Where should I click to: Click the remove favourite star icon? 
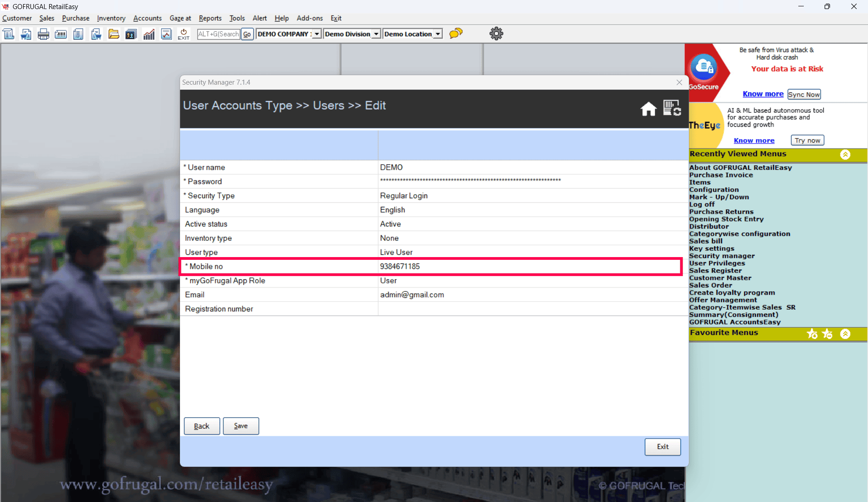pyautogui.click(x=828, y=334)
